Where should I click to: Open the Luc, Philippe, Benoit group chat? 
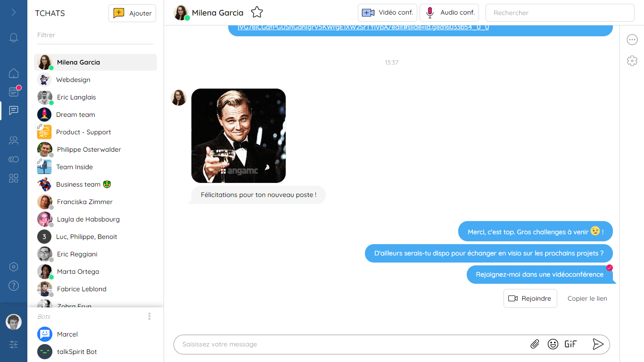[x=95, y=237]
